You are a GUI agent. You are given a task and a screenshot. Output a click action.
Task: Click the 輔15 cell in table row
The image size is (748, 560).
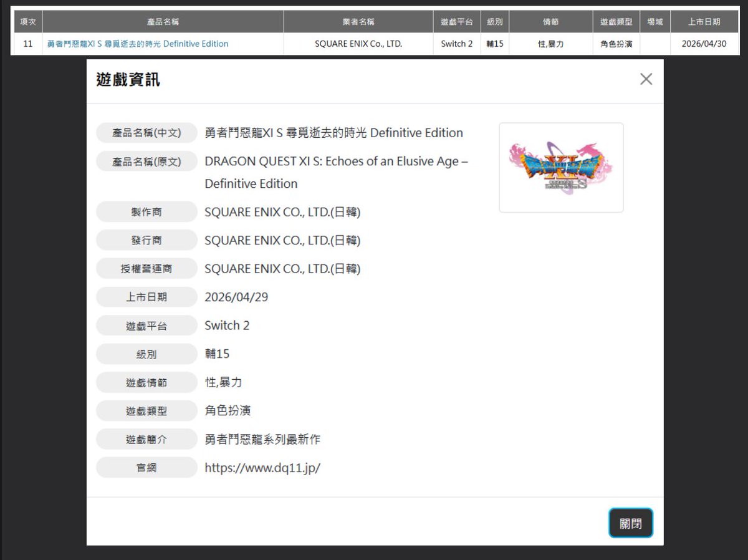click(x=495, y=44)
